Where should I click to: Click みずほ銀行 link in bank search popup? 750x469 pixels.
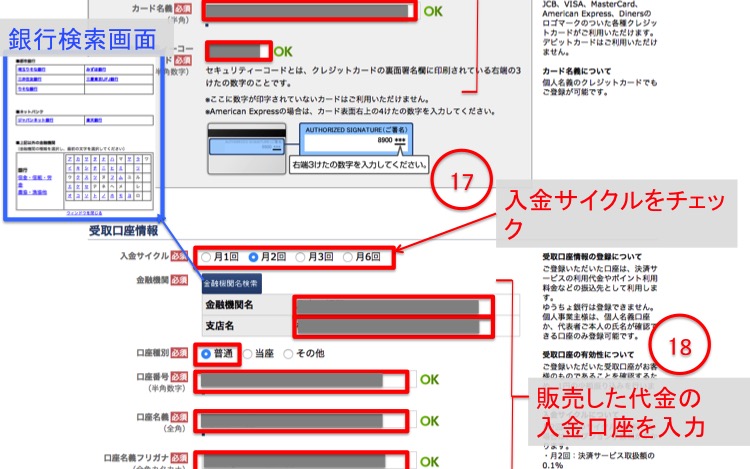[x=96, y=70]
